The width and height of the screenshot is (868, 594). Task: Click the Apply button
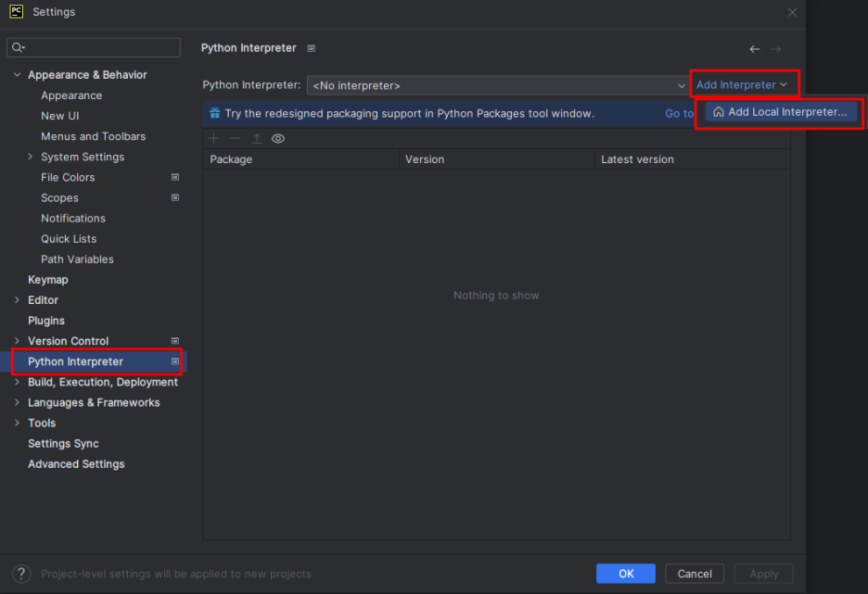763,574
